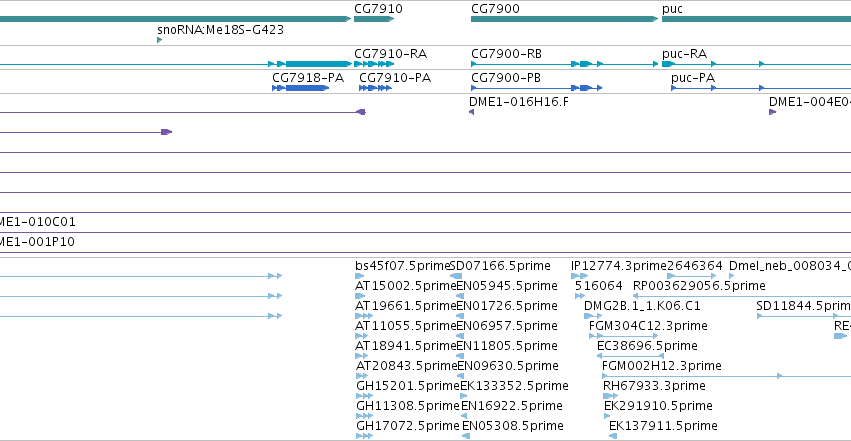Click the puc-PA label
Image resolution: width=851 pixels, height=441 pixels.
[693, 78]
